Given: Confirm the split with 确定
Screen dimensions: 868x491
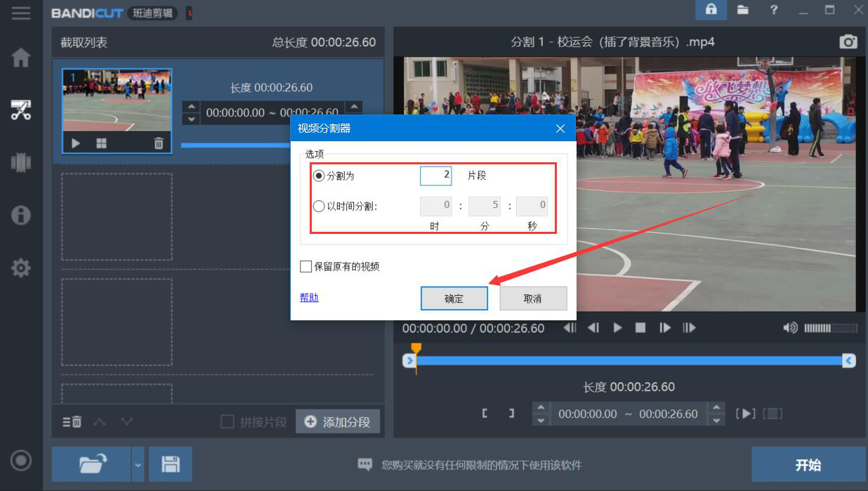Looking at the screenshot, I should [x=454, y=299].
